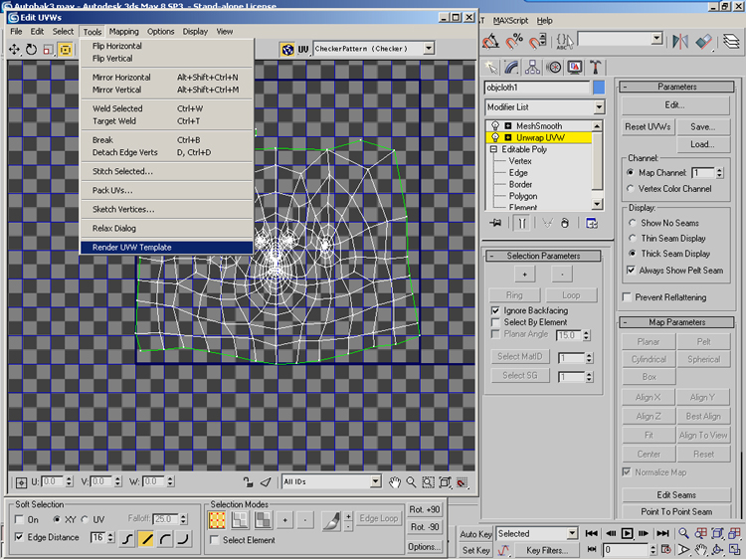Viewport: 746px width, 560px height.
Task: Click the pin stack icon
Action: (x=494, y=224)
